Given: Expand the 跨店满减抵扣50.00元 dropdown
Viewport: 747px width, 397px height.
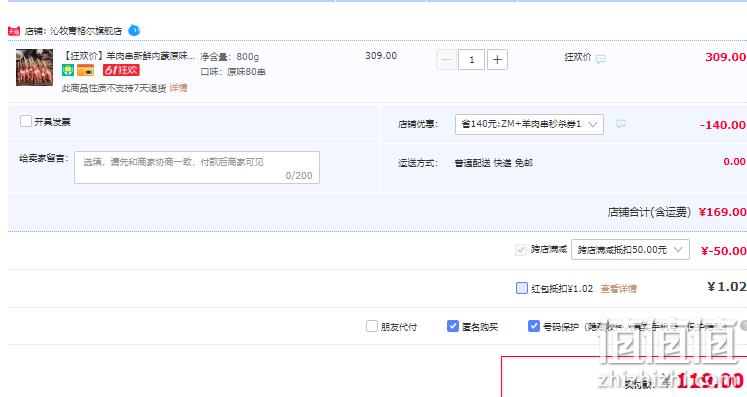Looking at the screenshot, I should [630, 250].
